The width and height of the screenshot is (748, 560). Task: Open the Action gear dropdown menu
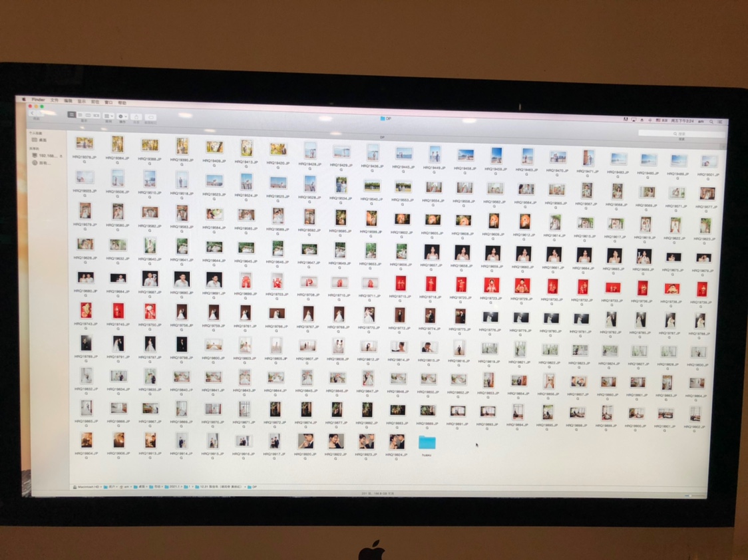tap(122, 116)
